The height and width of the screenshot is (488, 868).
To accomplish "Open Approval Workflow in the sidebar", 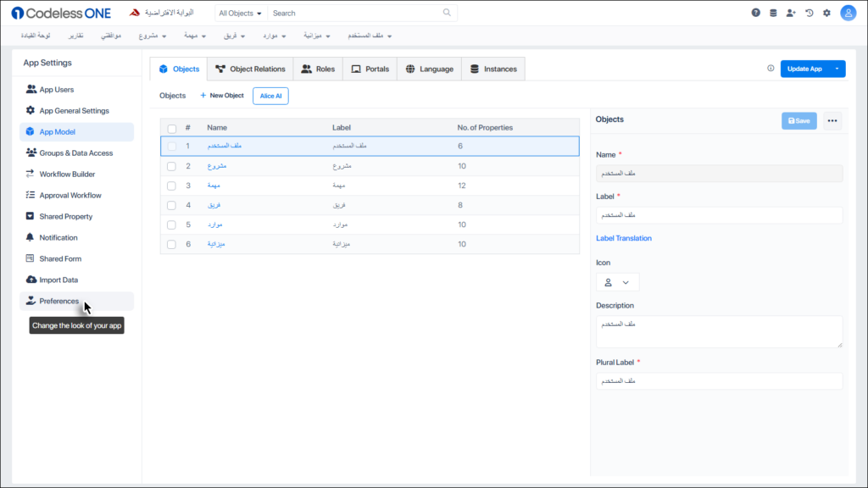I will pos(77,196).
